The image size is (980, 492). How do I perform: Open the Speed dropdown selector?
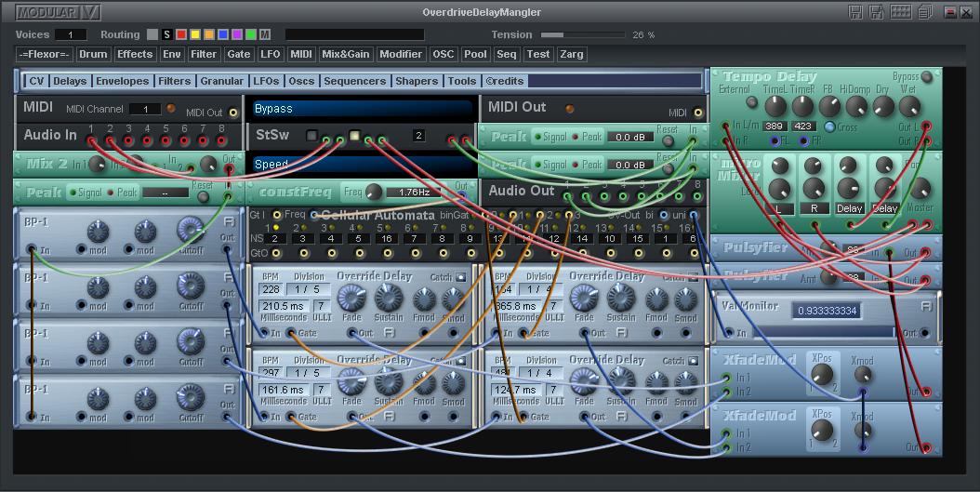tap(362, 165)
